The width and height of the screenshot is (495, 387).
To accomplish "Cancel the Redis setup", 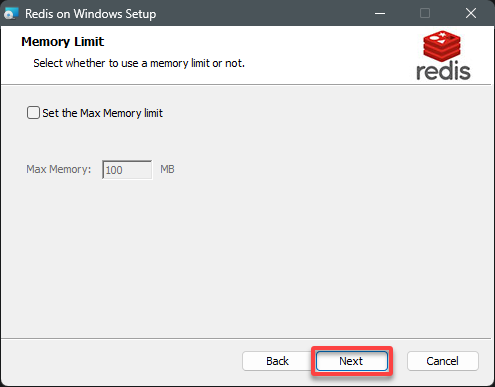I will [x=443, y=361].
